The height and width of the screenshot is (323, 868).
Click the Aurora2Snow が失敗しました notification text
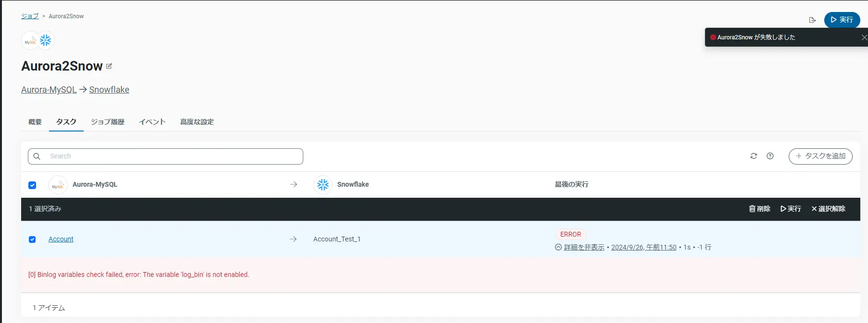[x=756, y=37]
